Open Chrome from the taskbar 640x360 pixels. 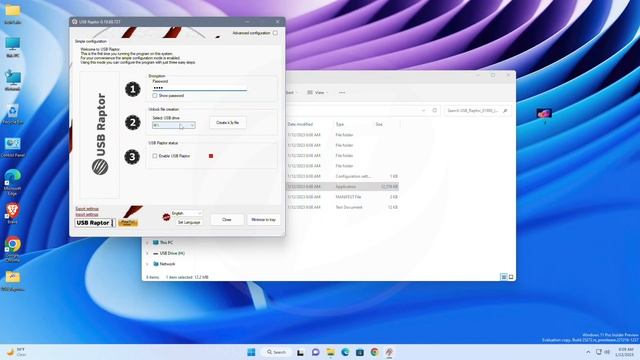(375, 352)
